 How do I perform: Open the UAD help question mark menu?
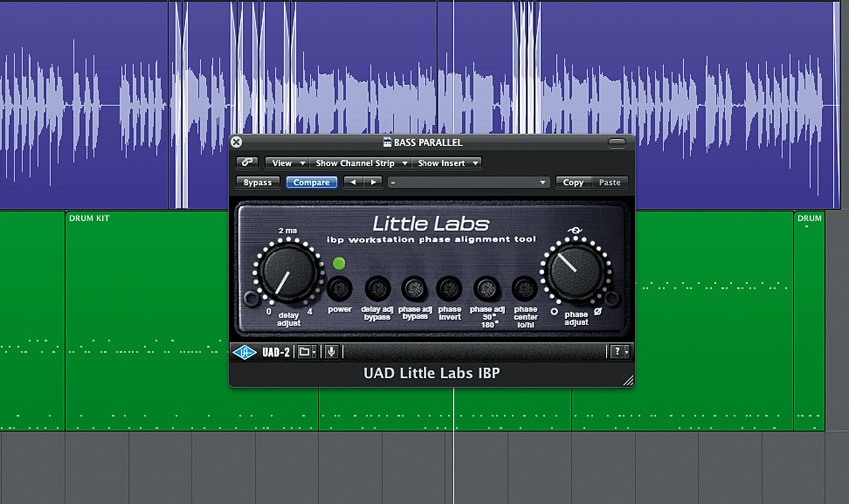pos(619,352)
